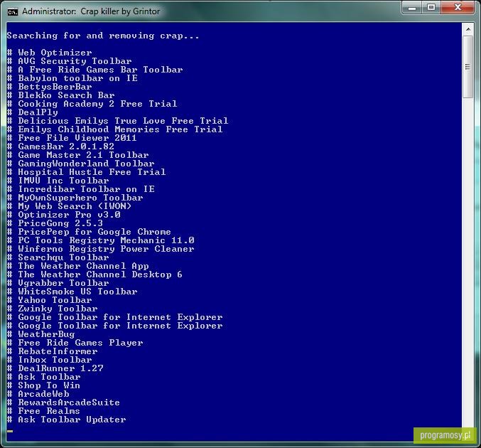Select 'The Weather Channel Desktop 6'

[x=94, y=274]
